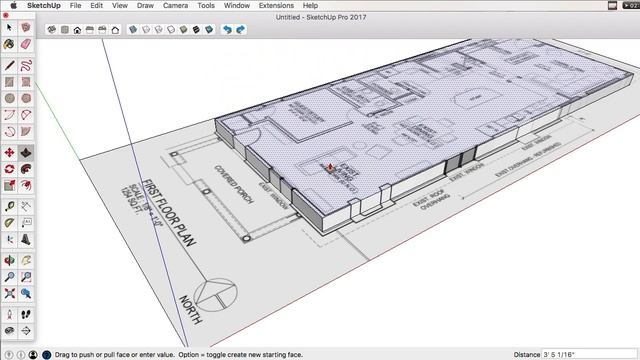
Task: Enable Shaded With Textures style
Action: click(x=196, y=29)
